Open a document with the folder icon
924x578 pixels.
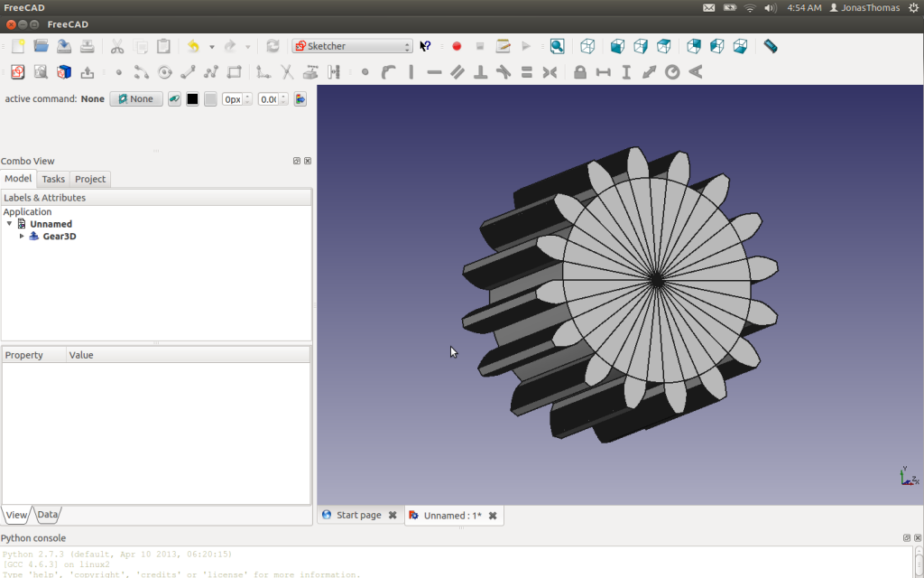click(x=42, y=45)
